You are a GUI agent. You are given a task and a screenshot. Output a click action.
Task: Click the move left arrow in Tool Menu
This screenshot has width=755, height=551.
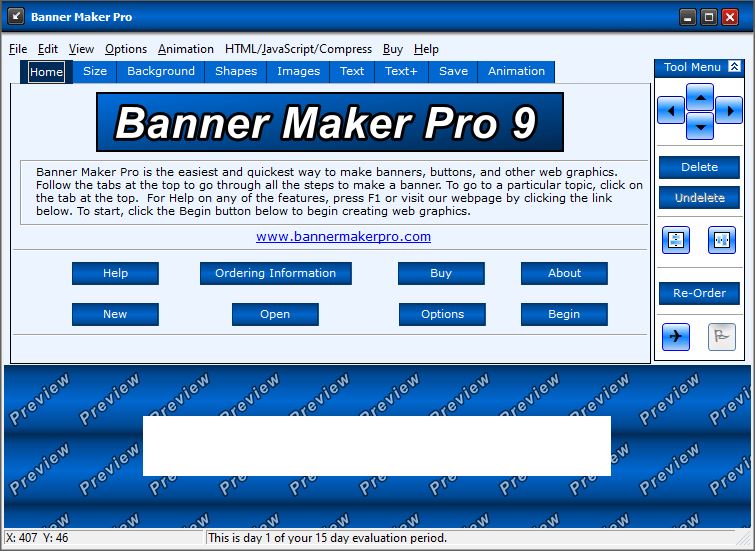pyautogui.click(x=671, y=111)
